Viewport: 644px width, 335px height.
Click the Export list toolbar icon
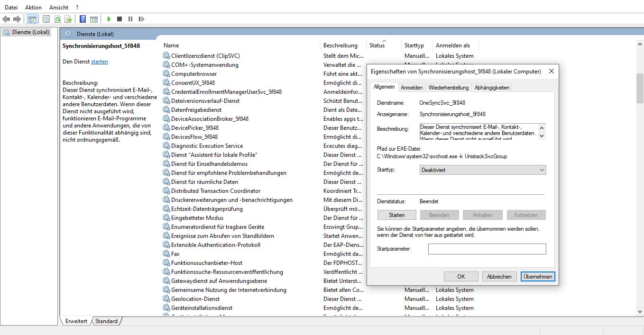[x=68, y=19]
